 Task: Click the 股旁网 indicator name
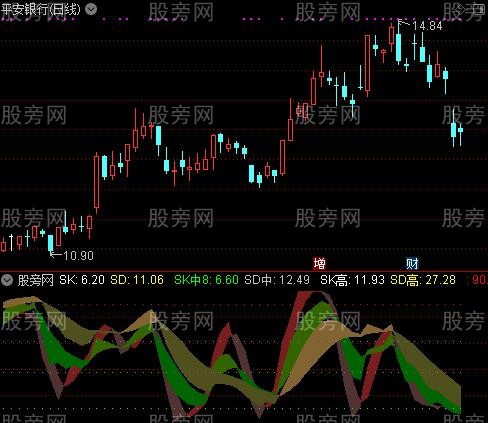(x=36, y=280)
